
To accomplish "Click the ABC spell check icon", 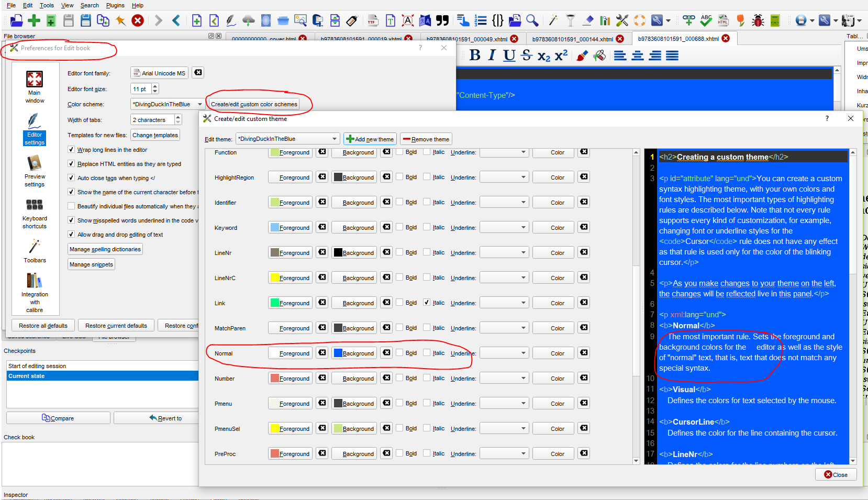I will pyautogui.click(x=706, y=20).
